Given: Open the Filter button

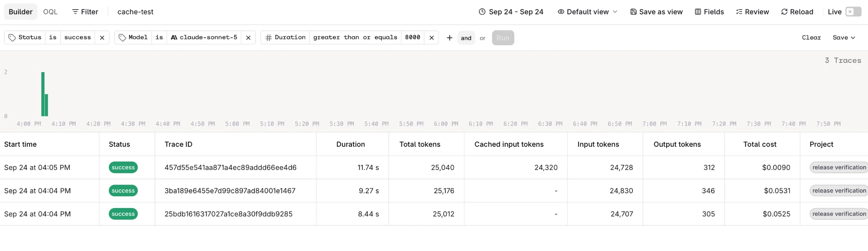Looking at the screenshot, I should click(85, 12).
